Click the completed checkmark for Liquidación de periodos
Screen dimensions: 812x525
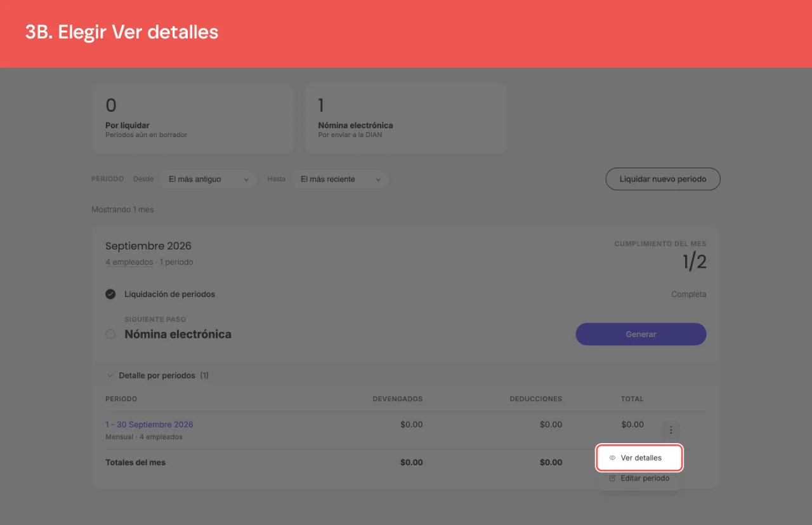tap(110, 294)
